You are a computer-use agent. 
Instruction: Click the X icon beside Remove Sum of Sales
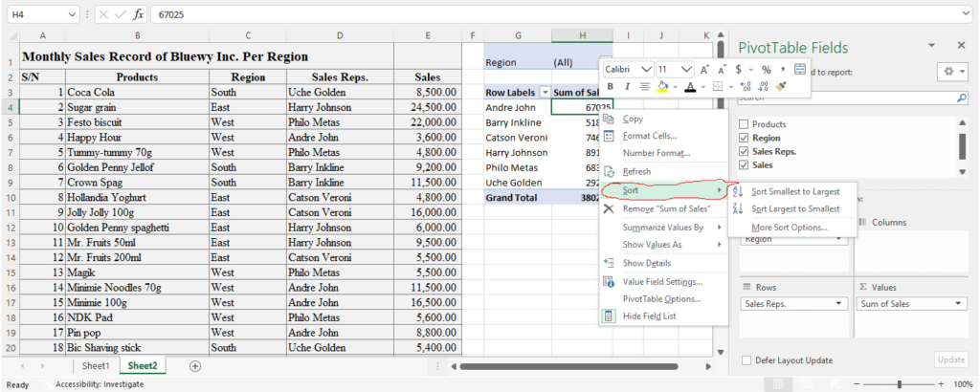click(x=609, y=209)
